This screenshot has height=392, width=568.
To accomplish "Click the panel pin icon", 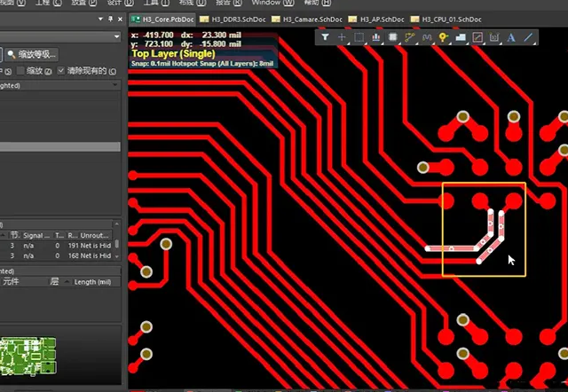I will [108, 19].
